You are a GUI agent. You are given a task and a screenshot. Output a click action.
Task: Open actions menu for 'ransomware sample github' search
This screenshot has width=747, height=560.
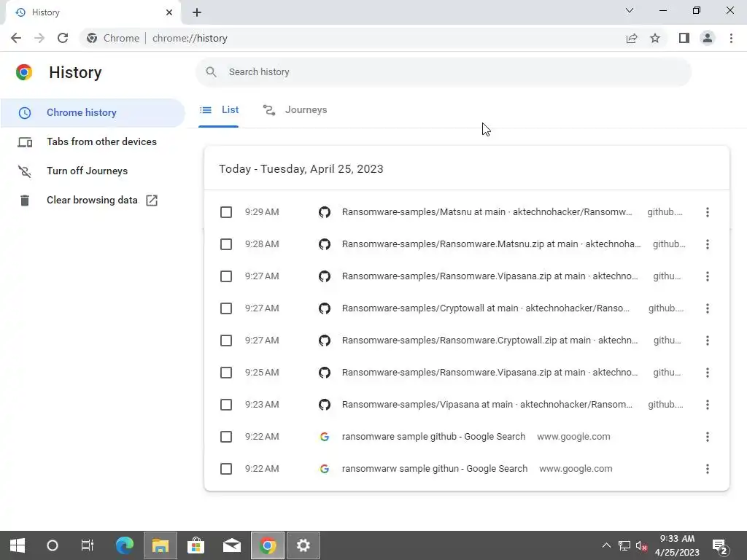point(707,437)
